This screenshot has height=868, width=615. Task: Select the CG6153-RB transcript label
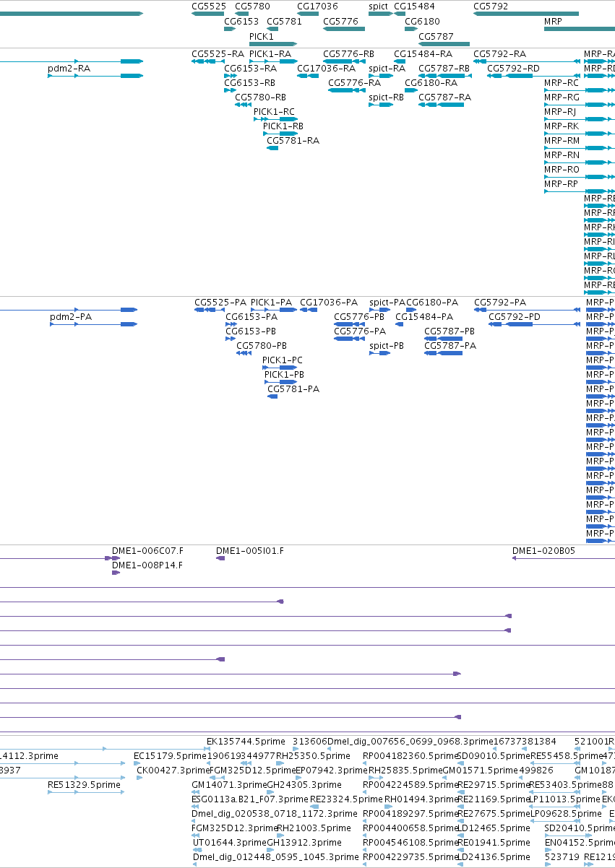click(250, 83)
